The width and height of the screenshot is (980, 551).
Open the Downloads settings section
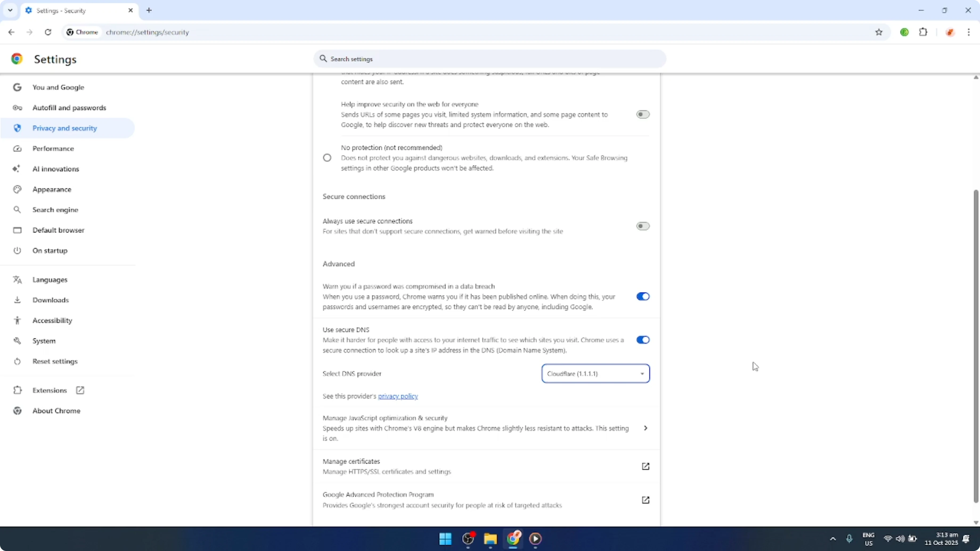coord(51,300)
